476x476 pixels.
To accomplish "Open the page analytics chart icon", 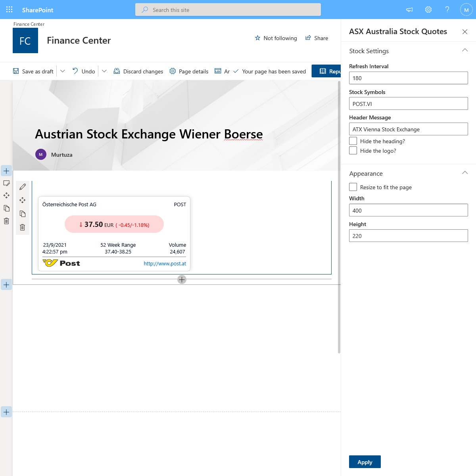I will click(x=218, y=71).
